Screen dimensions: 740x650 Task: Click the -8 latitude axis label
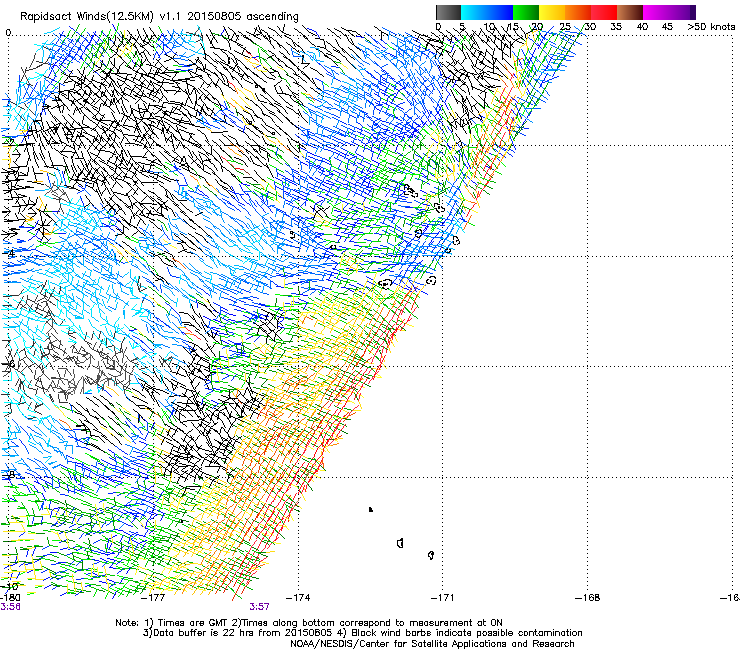pos(9,474)
